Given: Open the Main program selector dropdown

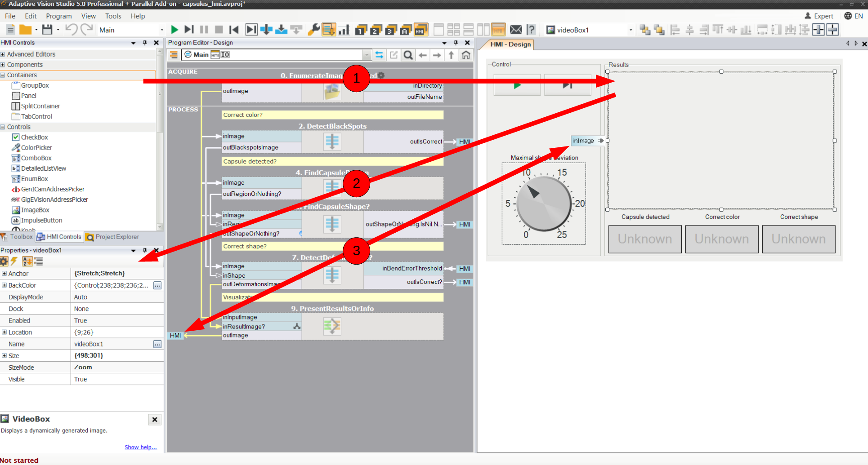Looking at the screenshot, I should click(x=161, y=30).
